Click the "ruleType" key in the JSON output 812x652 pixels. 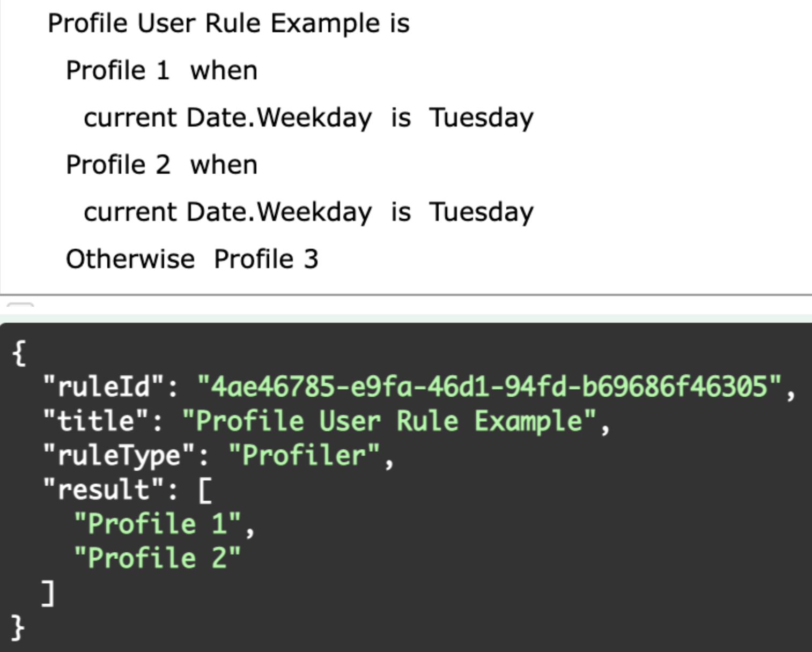pyautogui.click(x=119, y=455)
